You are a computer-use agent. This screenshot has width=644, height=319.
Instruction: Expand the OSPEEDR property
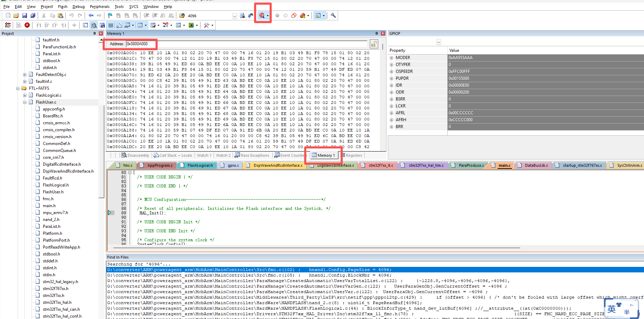pos(392,71)
